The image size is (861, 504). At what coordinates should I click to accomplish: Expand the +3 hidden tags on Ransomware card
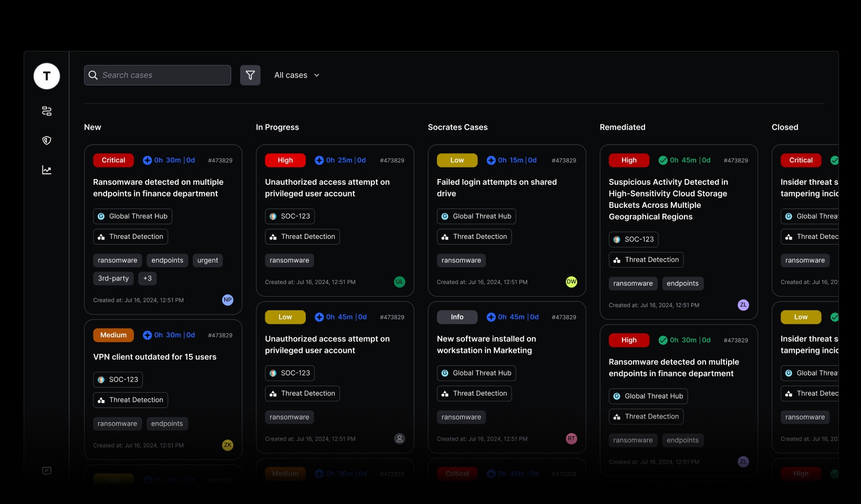point(147,278)
